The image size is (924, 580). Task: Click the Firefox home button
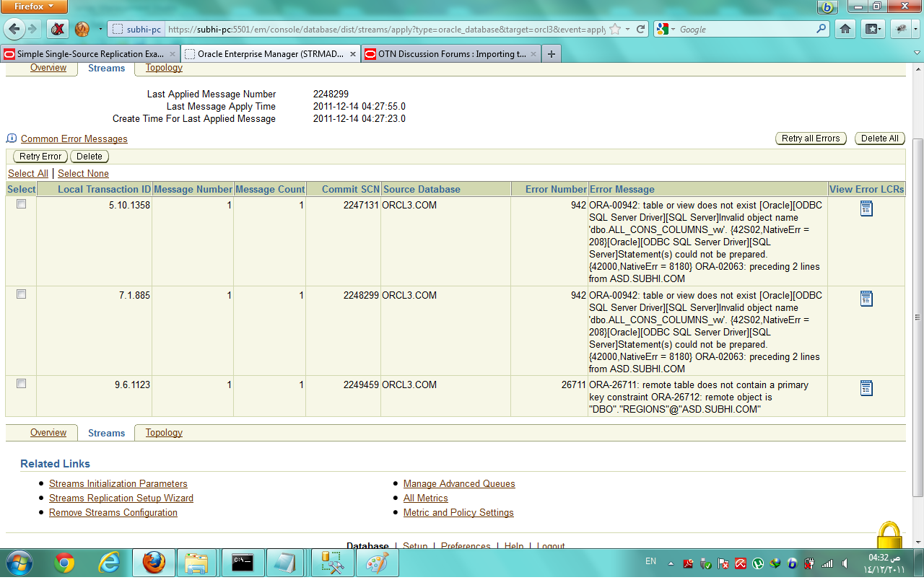845,29
